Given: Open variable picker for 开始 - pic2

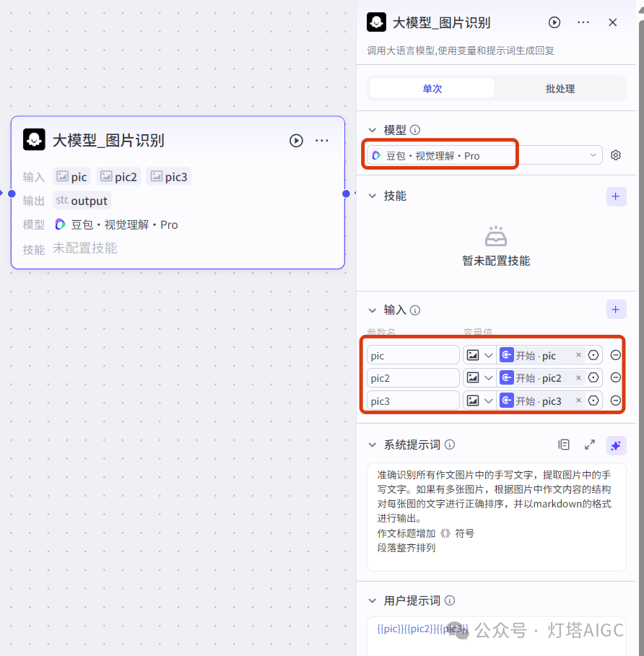Looking at the screenshot, I should coord(593,377).
